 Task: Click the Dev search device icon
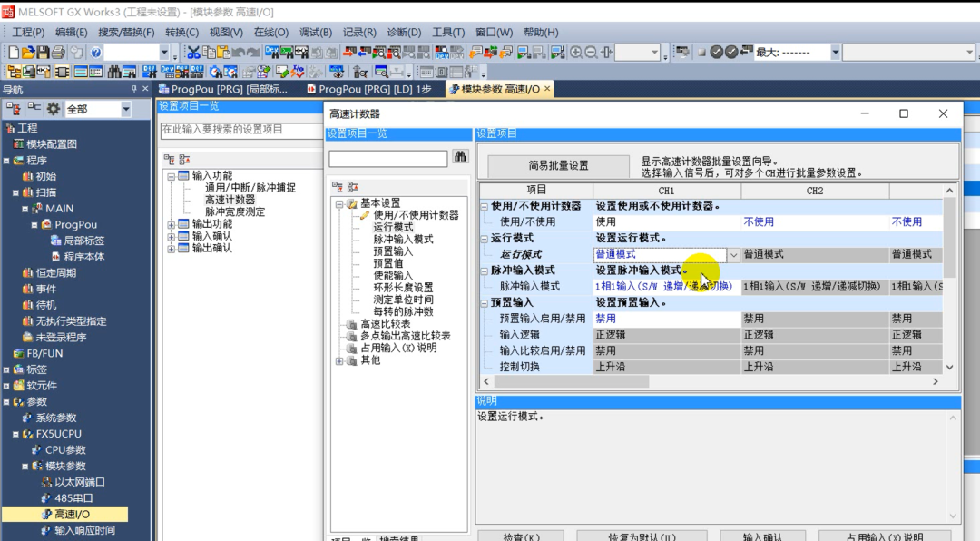[x=272, y=53]
